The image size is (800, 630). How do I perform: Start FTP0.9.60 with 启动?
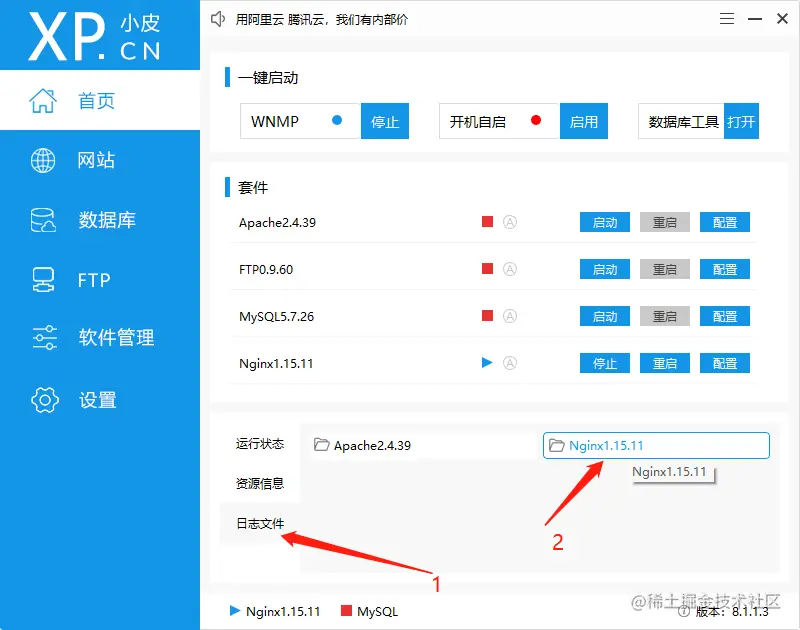(605, 269)
